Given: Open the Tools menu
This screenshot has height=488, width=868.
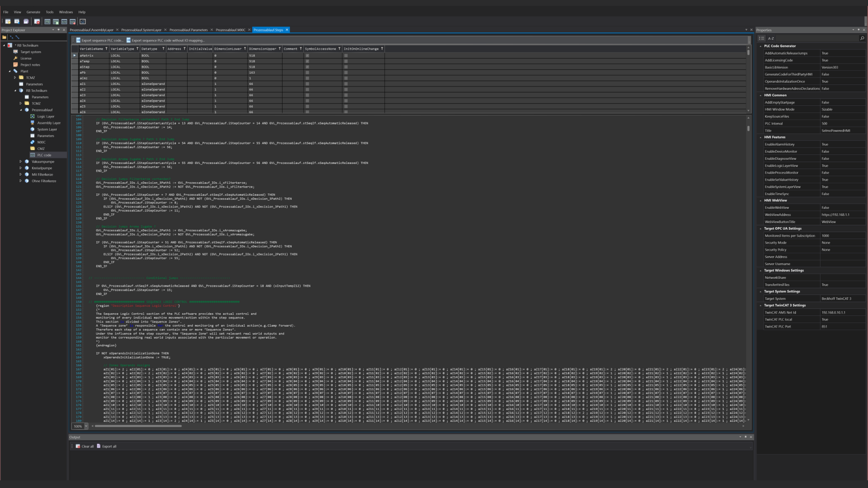Looking at the screenshot, I should 50,12.
